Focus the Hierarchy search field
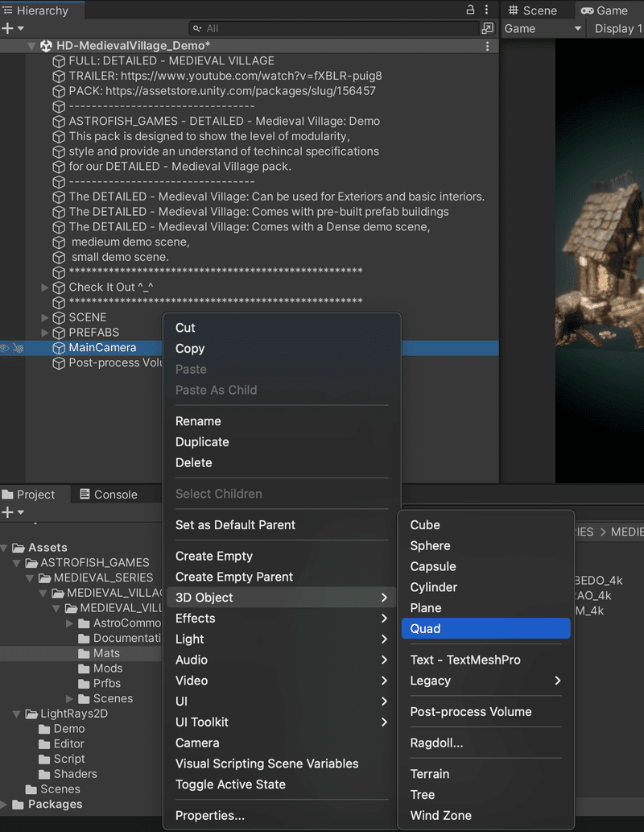This screenshot has width=644, height=832. click(334, 28)
